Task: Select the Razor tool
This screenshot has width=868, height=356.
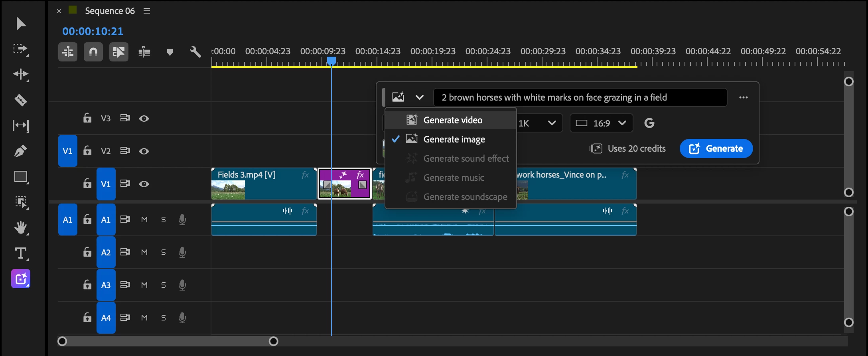Action: [21, 100]
